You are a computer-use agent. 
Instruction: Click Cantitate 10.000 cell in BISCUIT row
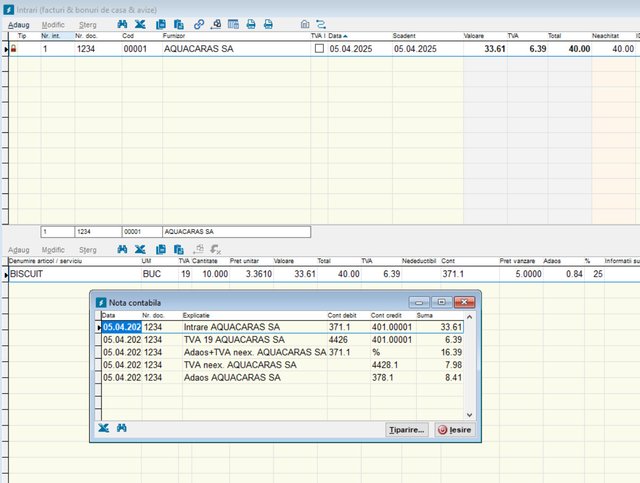pos(210,274)
